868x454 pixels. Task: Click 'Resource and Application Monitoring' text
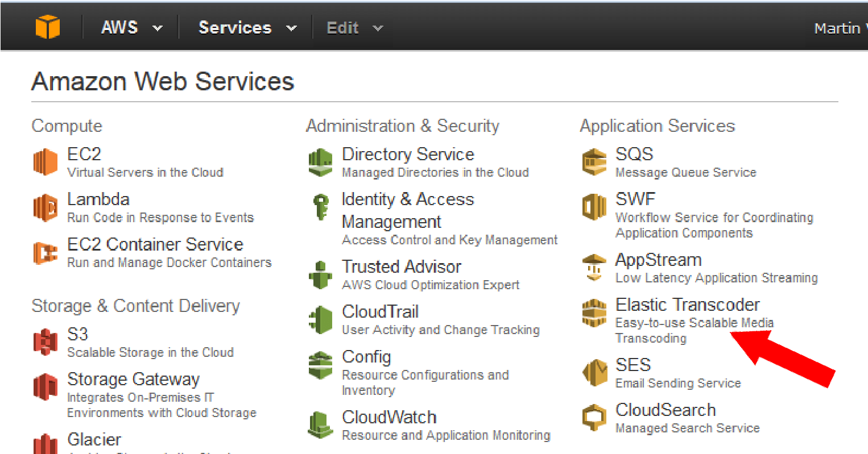pos(446,435)
